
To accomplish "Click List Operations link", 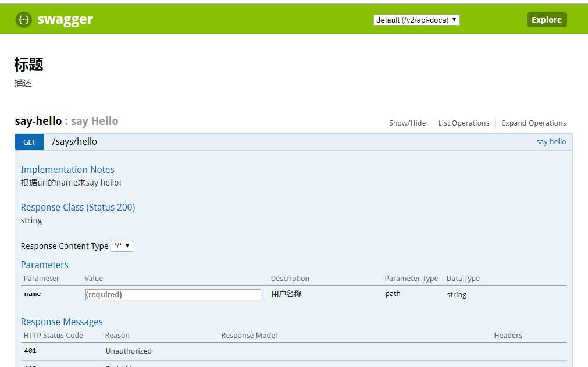I will 464,123.
